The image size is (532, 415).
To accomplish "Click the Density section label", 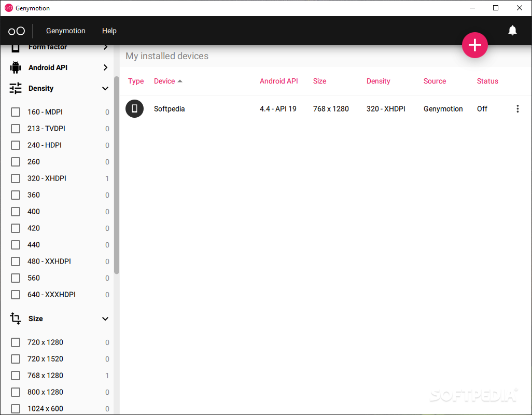I will (x=41, y=89).
